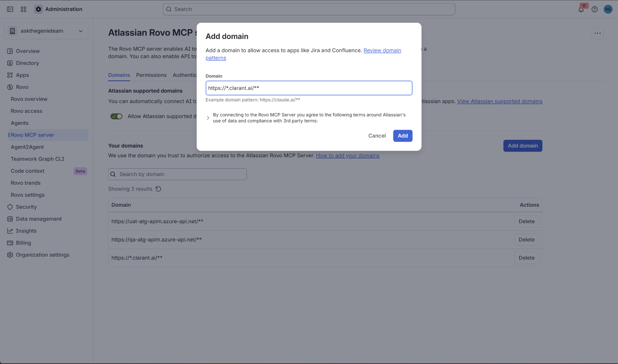The width and height of the screenshot is (618, 364).
Task: Open the AG profile avatar
Action: 608,9
